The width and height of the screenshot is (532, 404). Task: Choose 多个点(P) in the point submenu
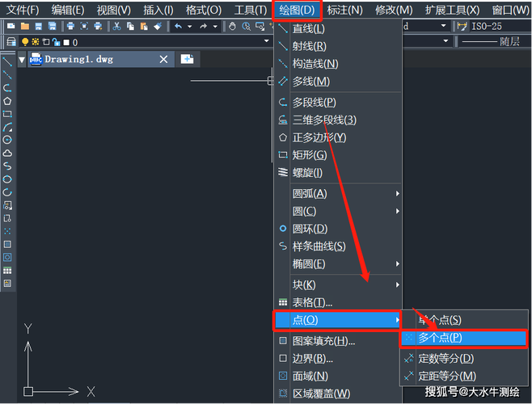tap(464, 338)
